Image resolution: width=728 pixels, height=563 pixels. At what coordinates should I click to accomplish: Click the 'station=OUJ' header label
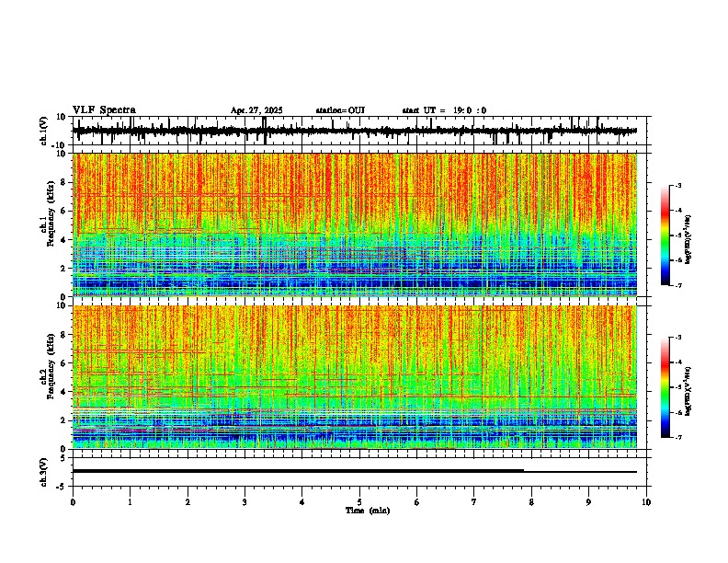pos(340,110)
